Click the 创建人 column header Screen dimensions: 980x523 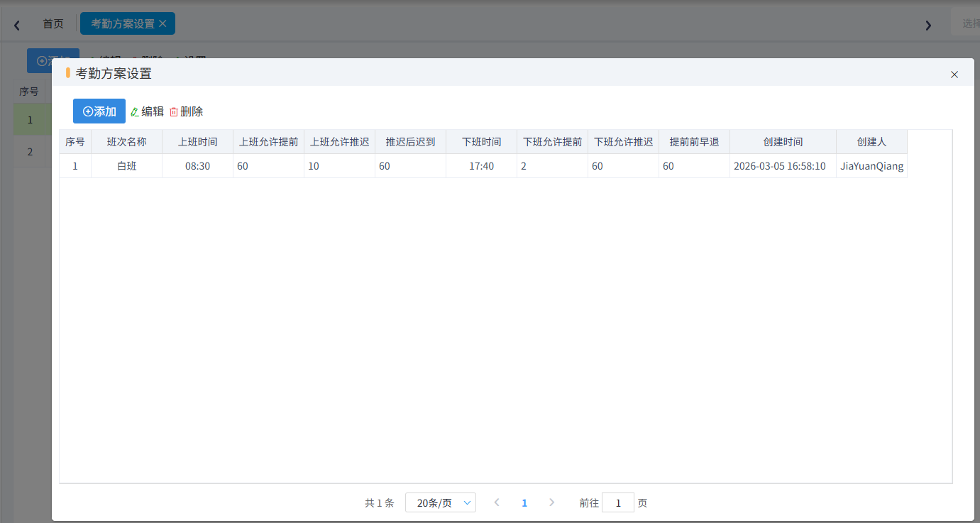point(872,142)
